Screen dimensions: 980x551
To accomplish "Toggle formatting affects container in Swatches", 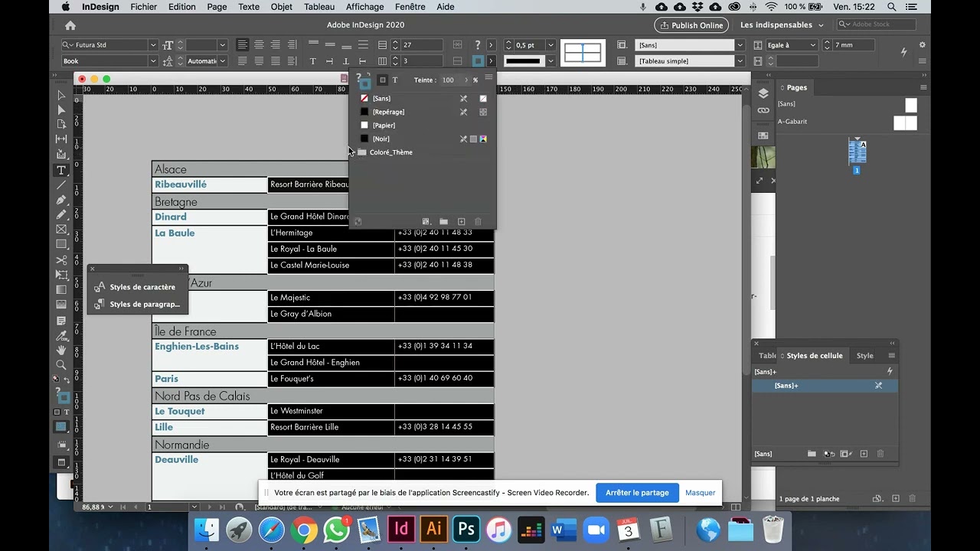I will point(382,80).
